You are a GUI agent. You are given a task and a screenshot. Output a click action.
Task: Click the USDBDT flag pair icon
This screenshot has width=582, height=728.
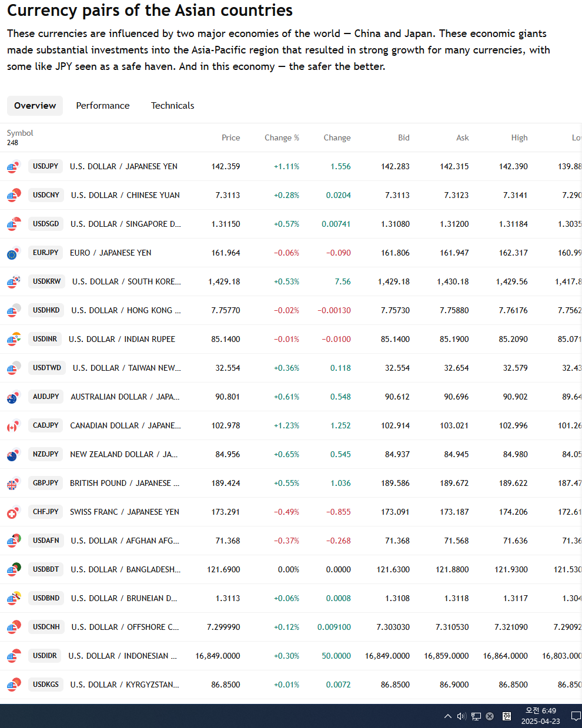pos(14,570)
